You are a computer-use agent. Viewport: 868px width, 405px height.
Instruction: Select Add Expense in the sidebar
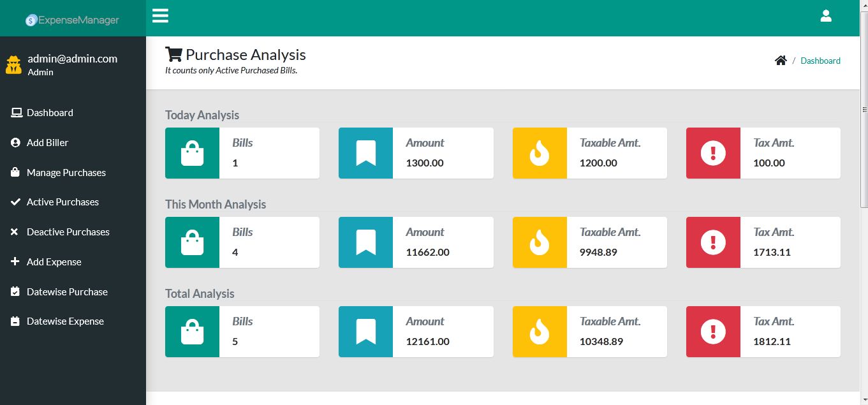(x=54, y=261)
